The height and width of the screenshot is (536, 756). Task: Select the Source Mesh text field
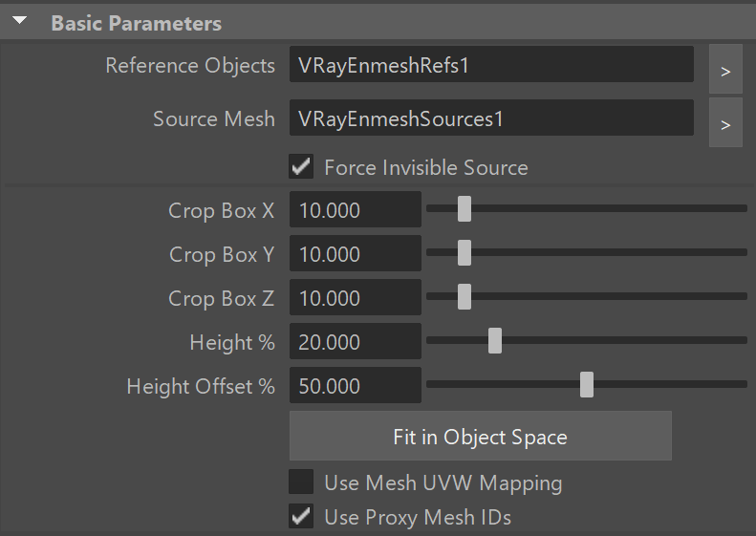[491, 118]
